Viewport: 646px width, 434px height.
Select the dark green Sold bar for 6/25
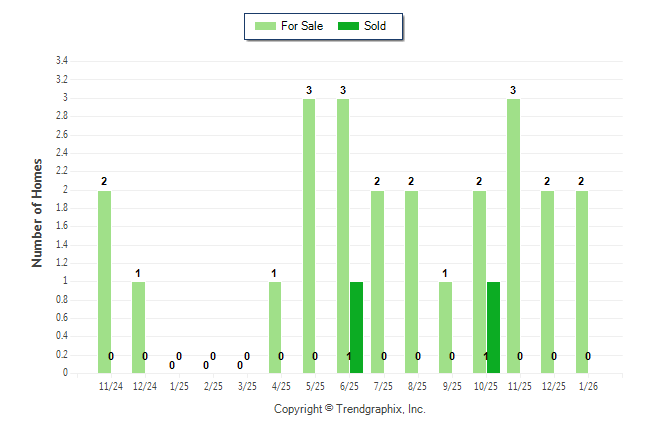356,327
